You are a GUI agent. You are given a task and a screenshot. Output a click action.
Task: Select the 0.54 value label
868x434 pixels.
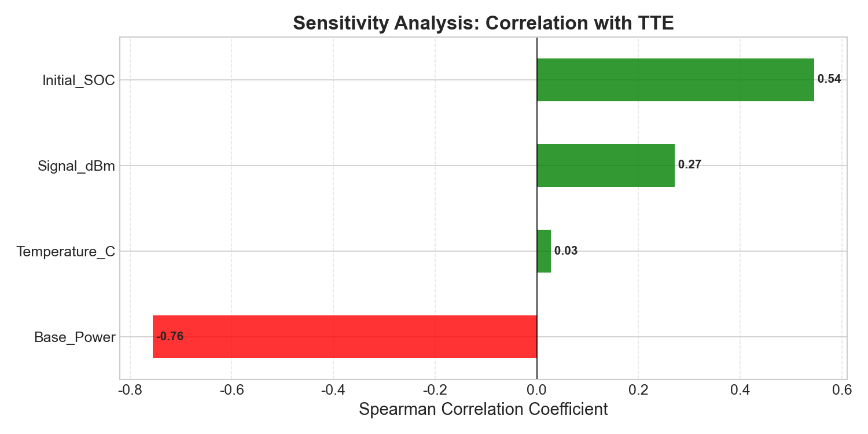[830, 79]
